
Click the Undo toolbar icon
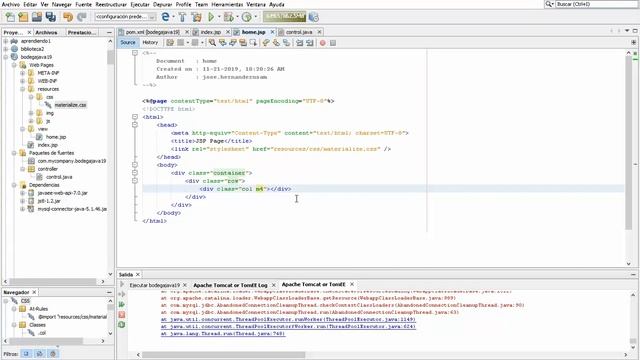coord(68,17)
